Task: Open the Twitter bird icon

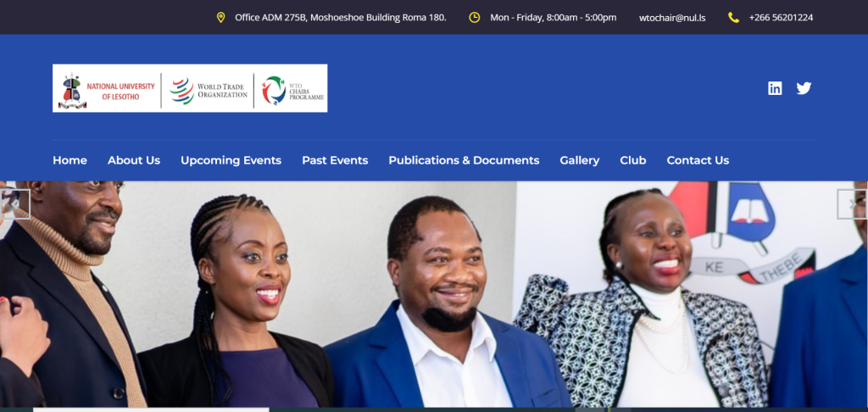Action: point(804,88)
